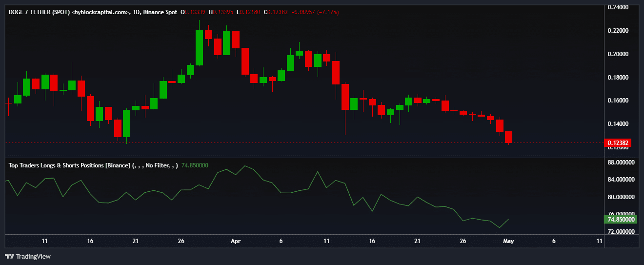Click the tallest green candle near 0.22000
This screenshot has height=265, width=644.
199,47
